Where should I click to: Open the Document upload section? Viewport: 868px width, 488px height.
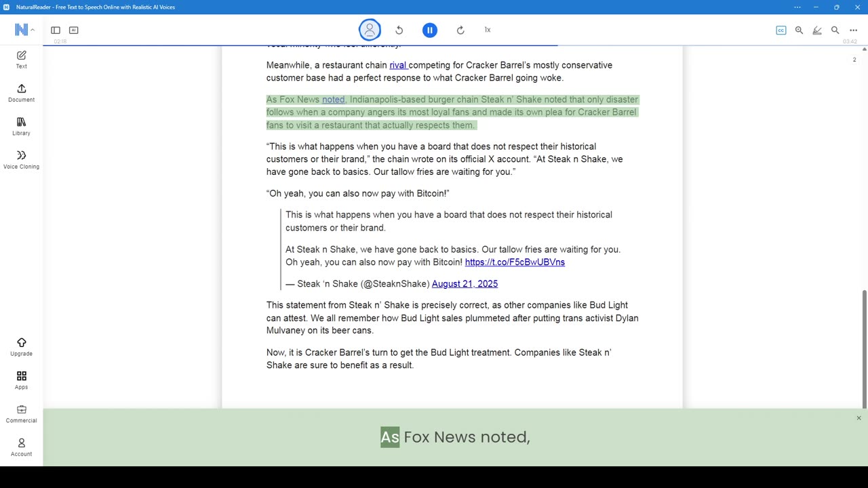pyautogui.click(x=21, y=93)
